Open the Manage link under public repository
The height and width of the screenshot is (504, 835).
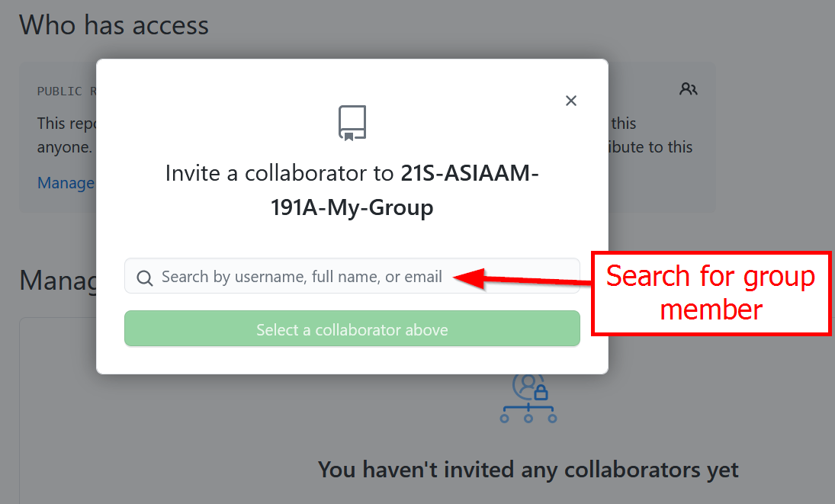[x=66, y=183]
